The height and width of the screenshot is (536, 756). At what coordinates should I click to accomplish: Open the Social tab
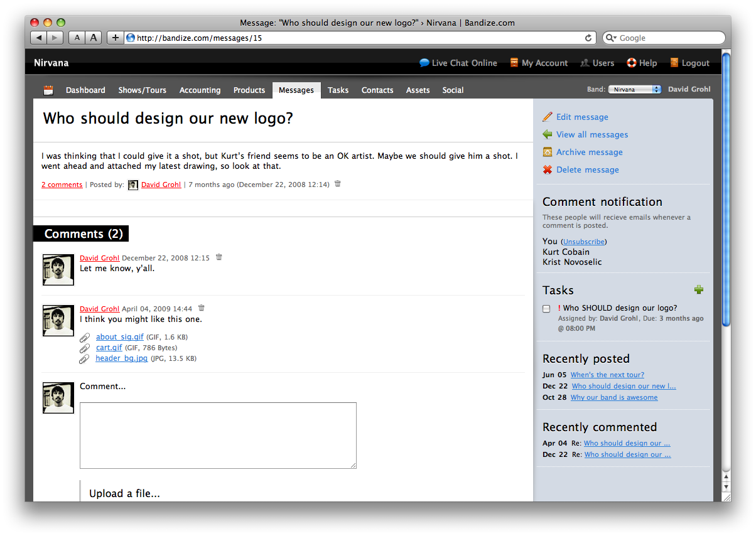click(453, 90)
